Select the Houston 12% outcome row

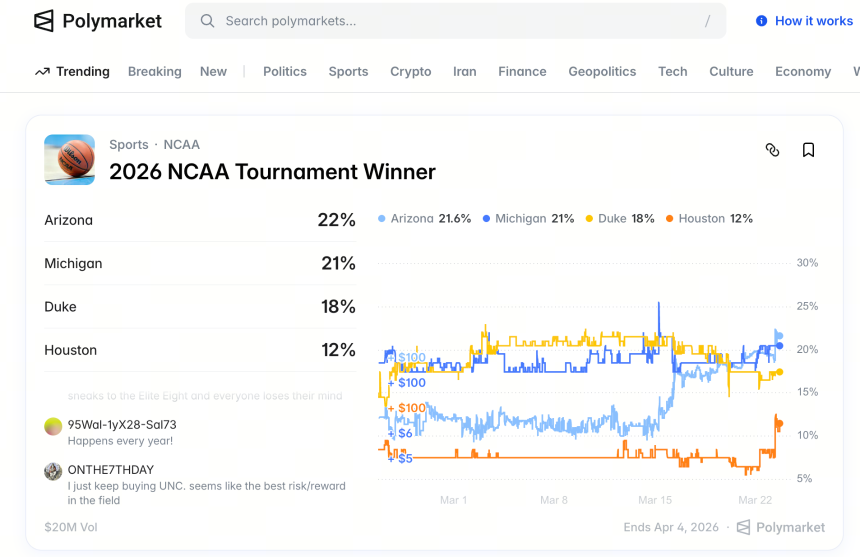(x=200, y=350)
